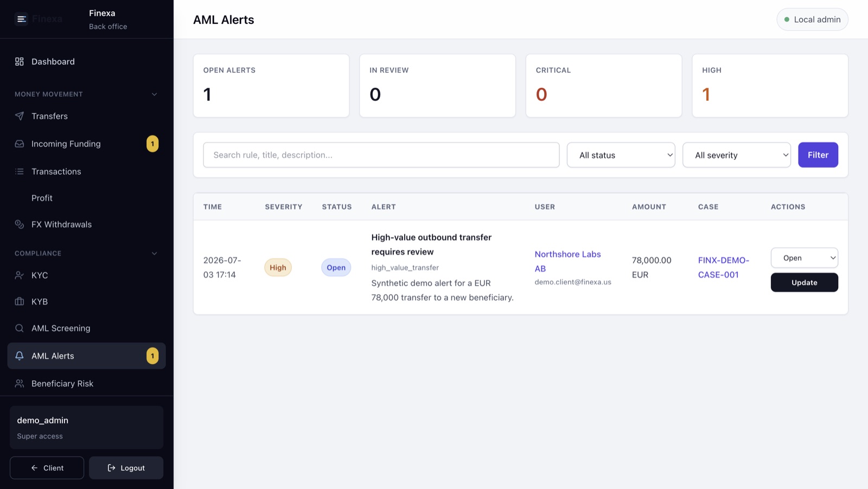Open Beneficiary Risk page
Image resolution: width=868 pixels, height=489 pixels.
pyautogui.click(x=87, y=383)
